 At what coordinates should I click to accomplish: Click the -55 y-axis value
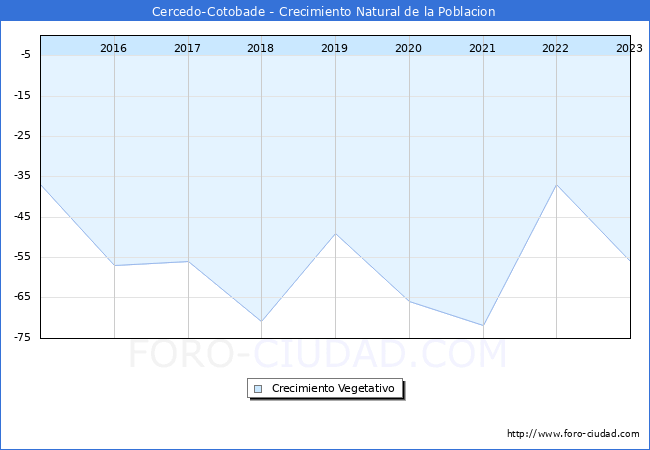22,256
